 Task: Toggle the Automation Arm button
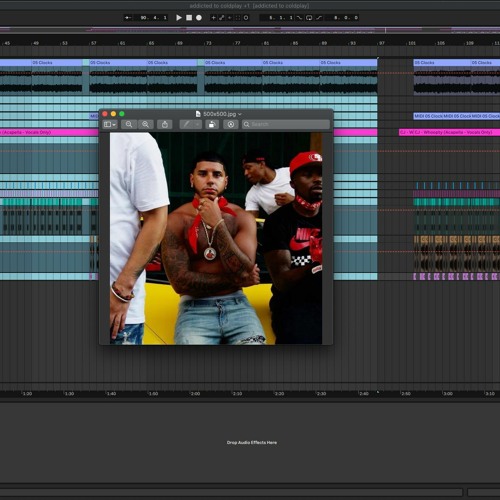pos(222,18)
